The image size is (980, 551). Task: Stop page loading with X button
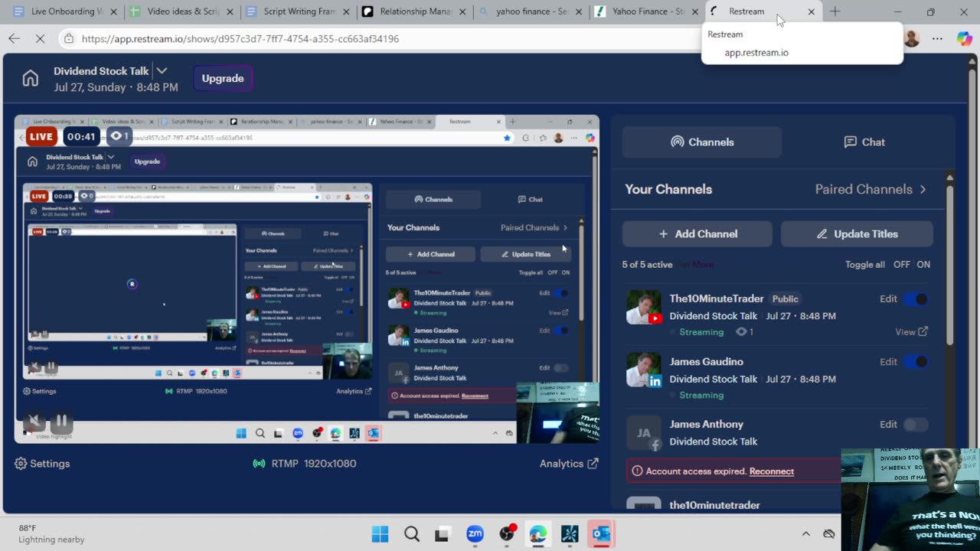point(41,38)
